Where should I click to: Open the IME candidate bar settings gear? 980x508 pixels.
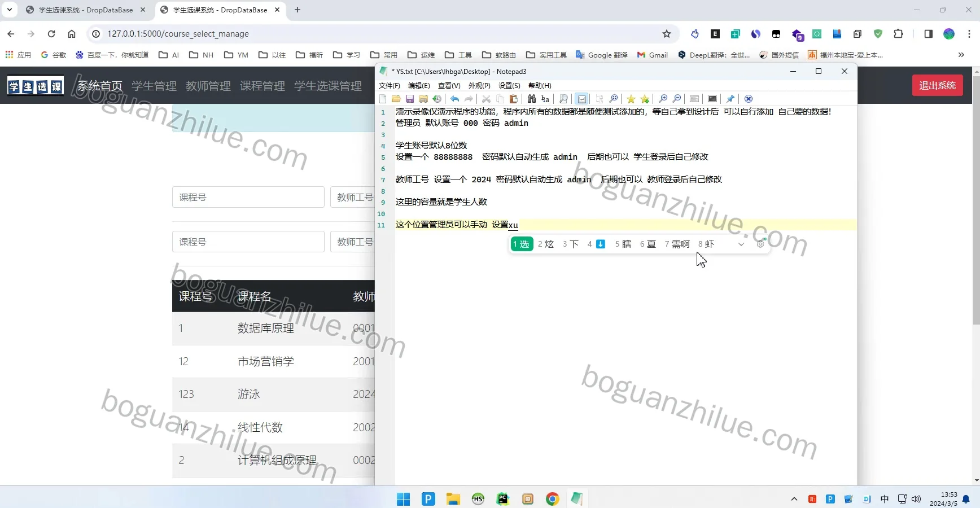(x=760, y=244)
